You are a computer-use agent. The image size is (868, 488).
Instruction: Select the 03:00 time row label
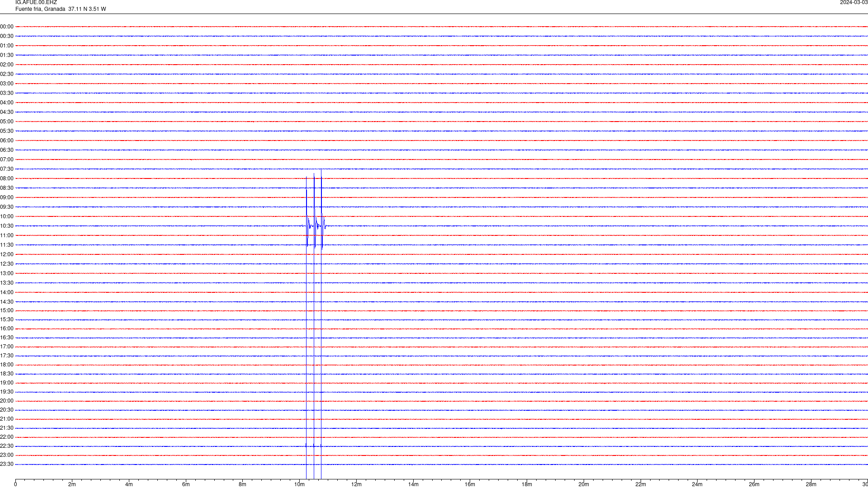coord(7,84)
